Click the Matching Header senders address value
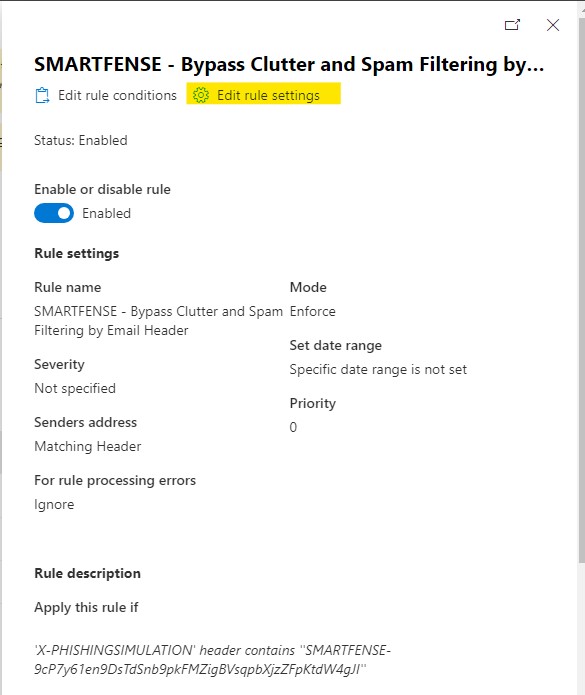The height and width of the screenshot is (695, 585). [88, 446]
